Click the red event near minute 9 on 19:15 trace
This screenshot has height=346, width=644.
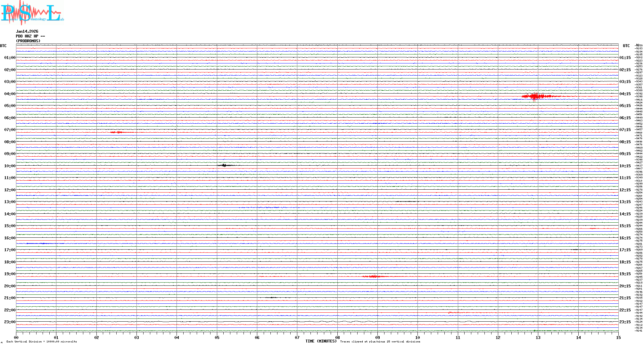[374, 276]
